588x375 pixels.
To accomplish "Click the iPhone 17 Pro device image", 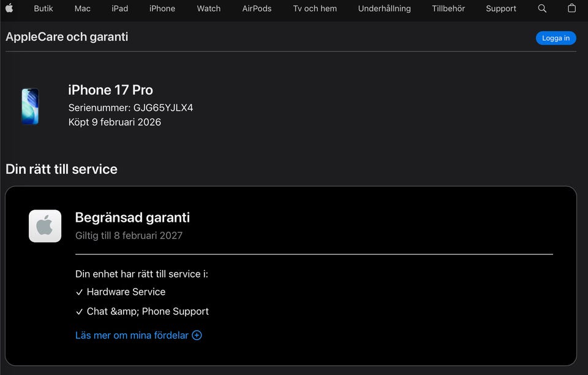I will (x=30, y=107).
